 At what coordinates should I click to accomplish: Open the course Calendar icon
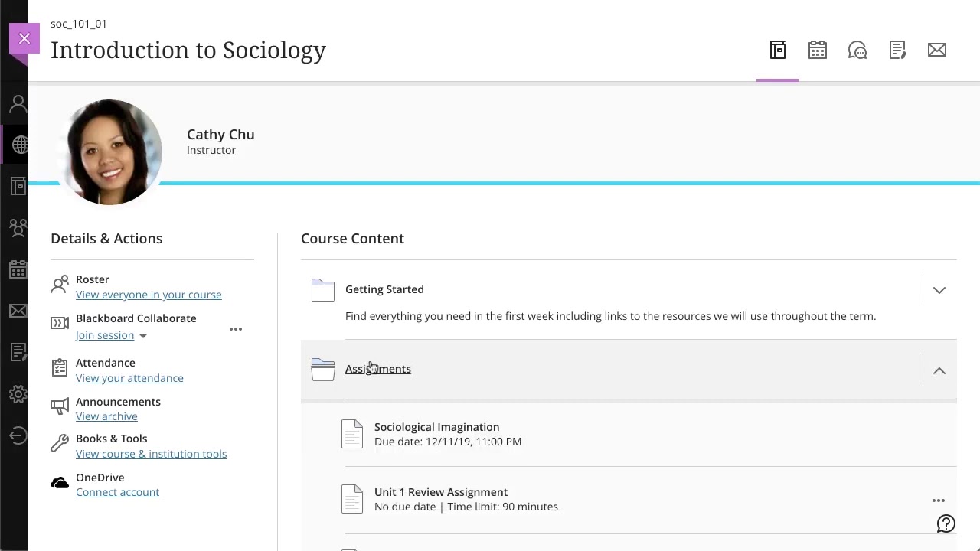coord(818,51)
